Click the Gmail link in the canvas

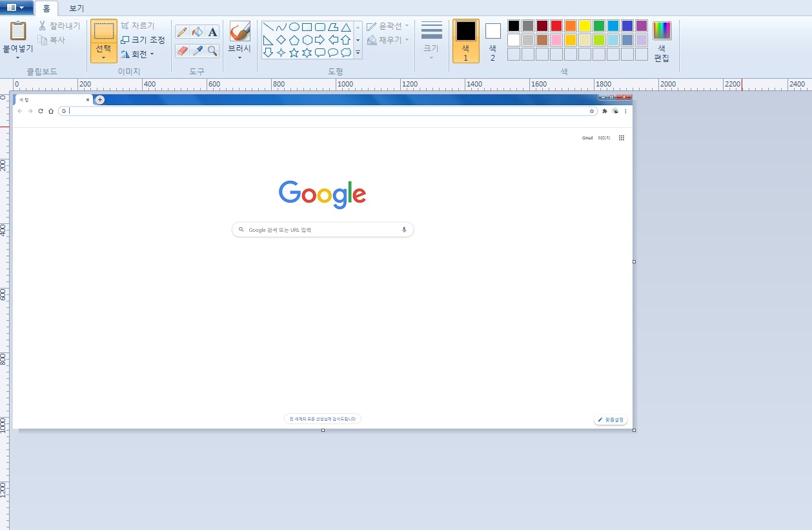click(587, 138)
